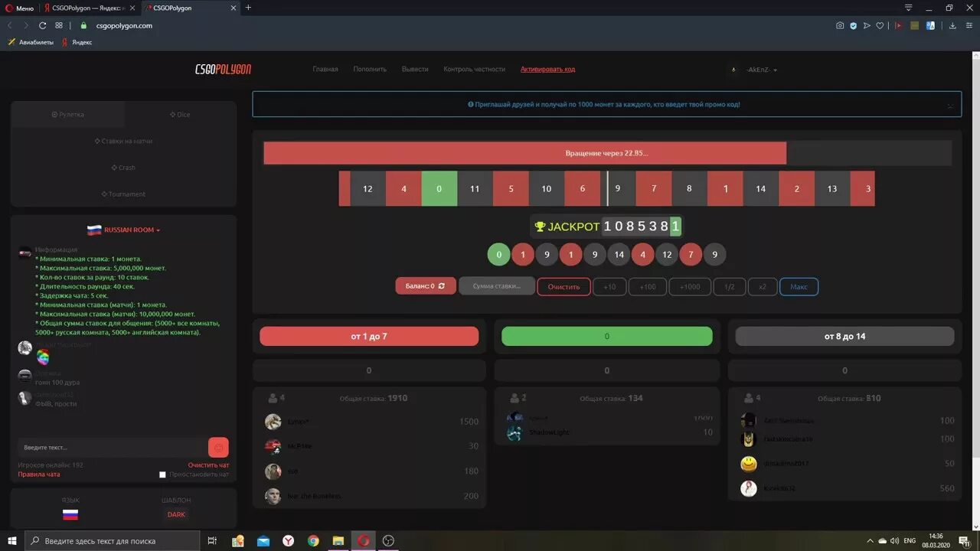Double the bet with x2 button

[x=763, y=286]
